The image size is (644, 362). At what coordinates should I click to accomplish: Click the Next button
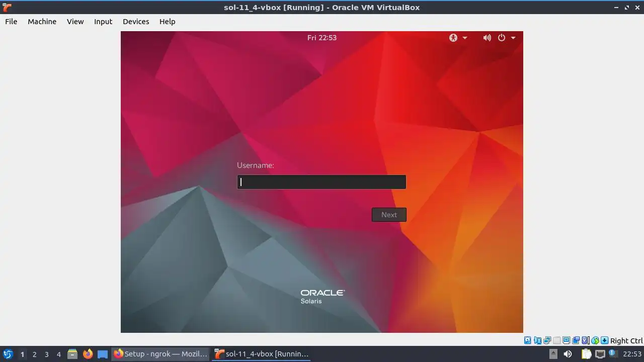point(389,215)
